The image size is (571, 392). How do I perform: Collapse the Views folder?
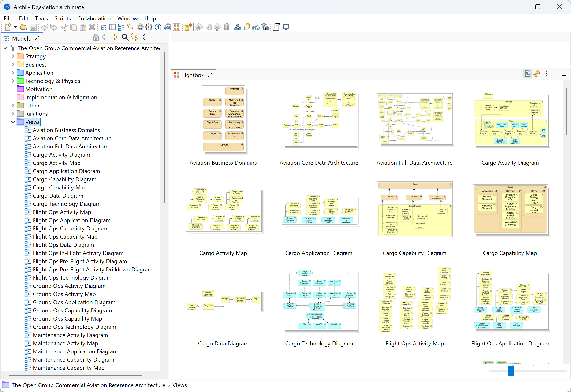(x=13, y=122)
